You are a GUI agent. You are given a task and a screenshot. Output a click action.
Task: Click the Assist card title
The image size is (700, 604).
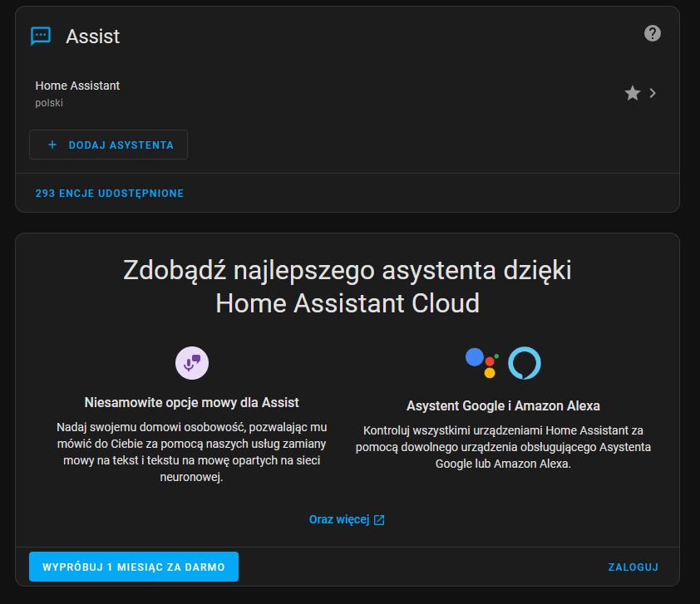(93, 37)
